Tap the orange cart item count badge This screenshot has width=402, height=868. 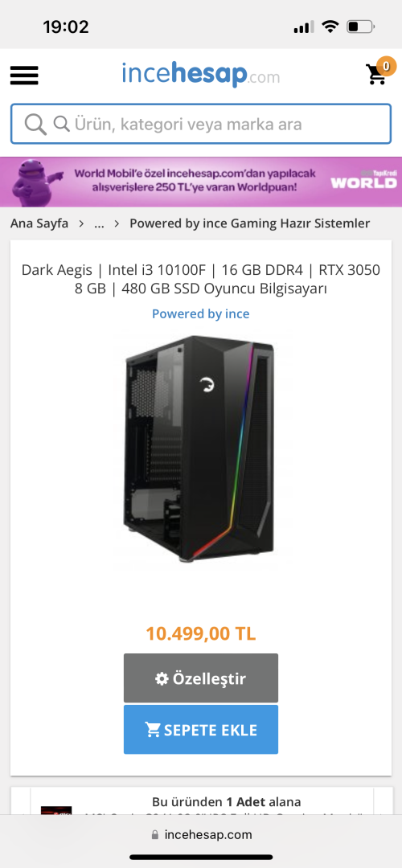(x=387, y=67)
